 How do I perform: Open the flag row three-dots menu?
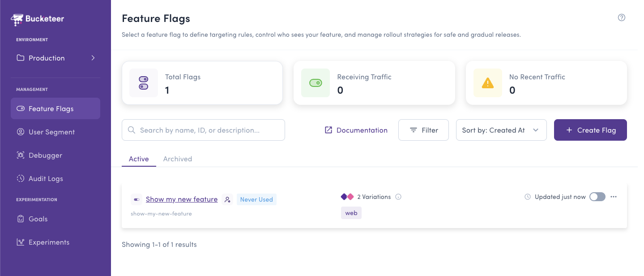[614, 197]
